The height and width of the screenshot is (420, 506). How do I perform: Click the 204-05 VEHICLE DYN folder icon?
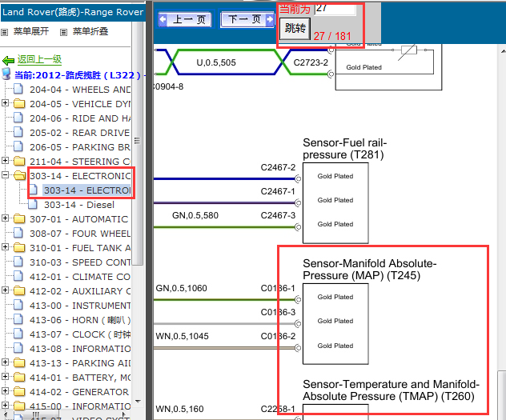pyautogui.click(x=19, y=104)
